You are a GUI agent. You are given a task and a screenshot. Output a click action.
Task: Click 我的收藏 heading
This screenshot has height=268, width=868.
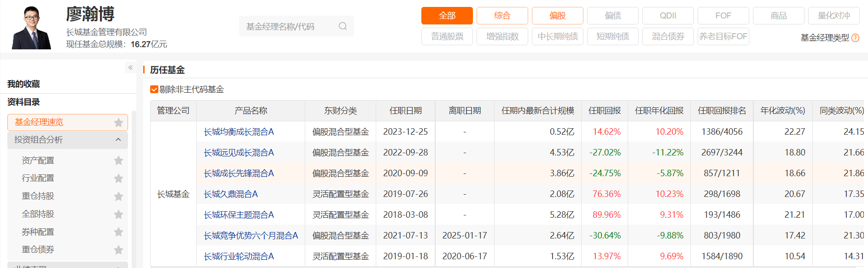point(23,84)
